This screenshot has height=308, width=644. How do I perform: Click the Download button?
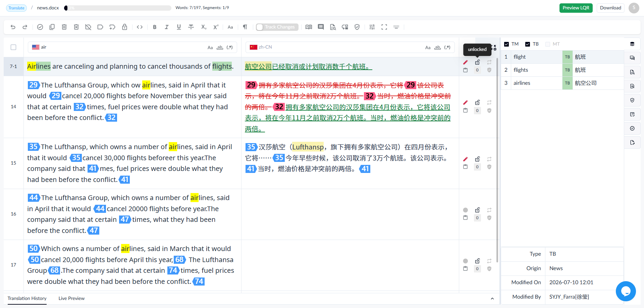[610, 8]
